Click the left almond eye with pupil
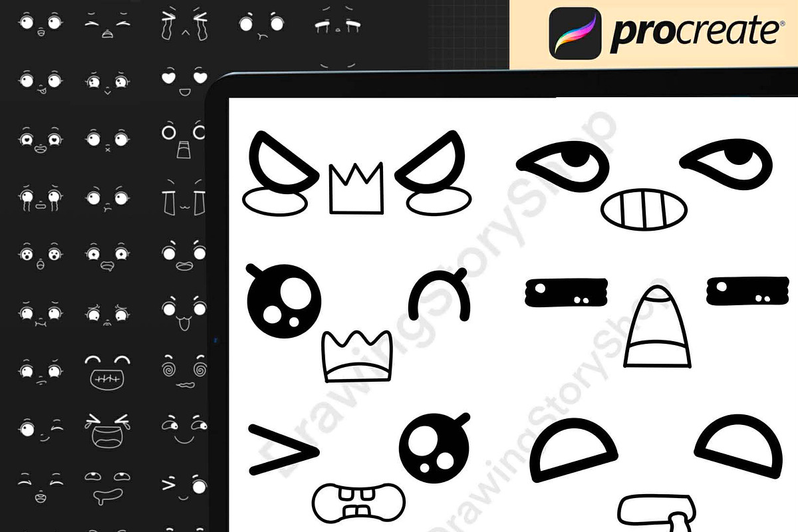Viewport: 798px width, 532px height. point(563,166)
